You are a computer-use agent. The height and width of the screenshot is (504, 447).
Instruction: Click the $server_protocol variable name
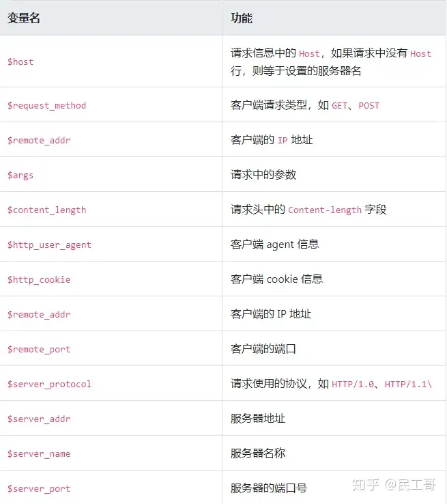pyautogui.click(x=49, y=384)
